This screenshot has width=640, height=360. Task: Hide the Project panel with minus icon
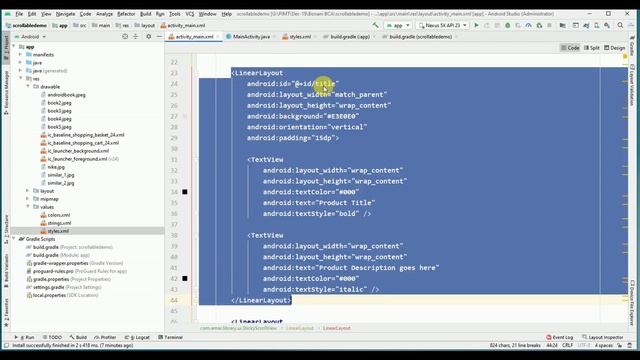[x=159, y=36]
